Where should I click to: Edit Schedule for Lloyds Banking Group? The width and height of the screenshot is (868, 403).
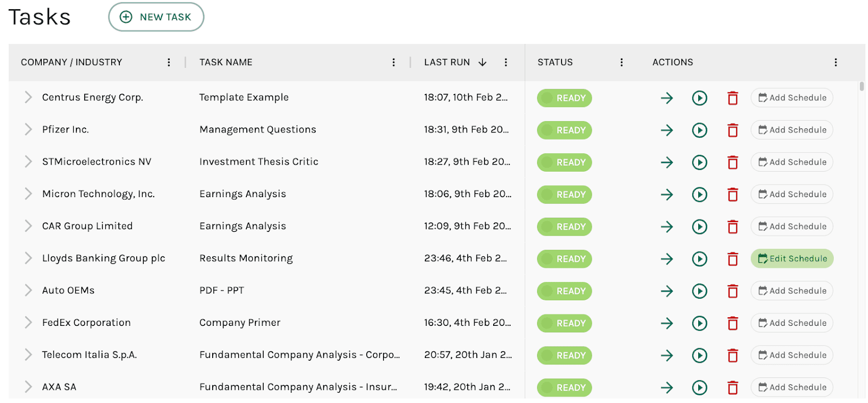click(792, 259)
